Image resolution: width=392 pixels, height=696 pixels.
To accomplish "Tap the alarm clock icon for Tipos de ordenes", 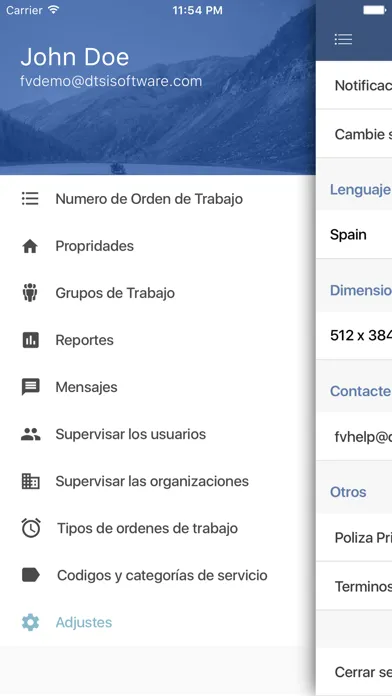I will [31, 528].
